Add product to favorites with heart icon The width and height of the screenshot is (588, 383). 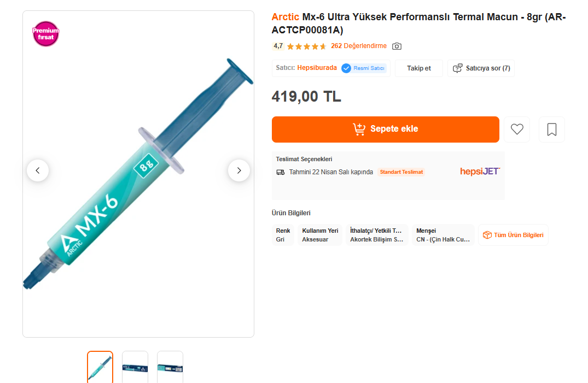(517, 129)
